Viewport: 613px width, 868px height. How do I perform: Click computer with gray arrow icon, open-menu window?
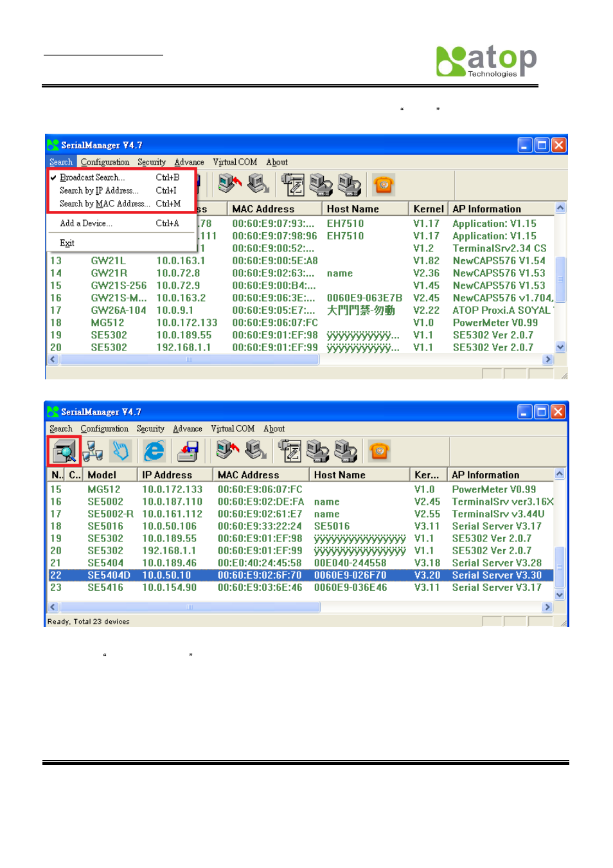[258, 184]
